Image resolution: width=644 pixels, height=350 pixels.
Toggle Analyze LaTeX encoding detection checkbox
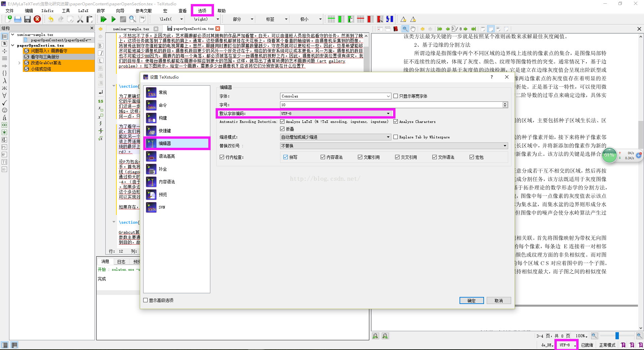[x=282, y=122]
